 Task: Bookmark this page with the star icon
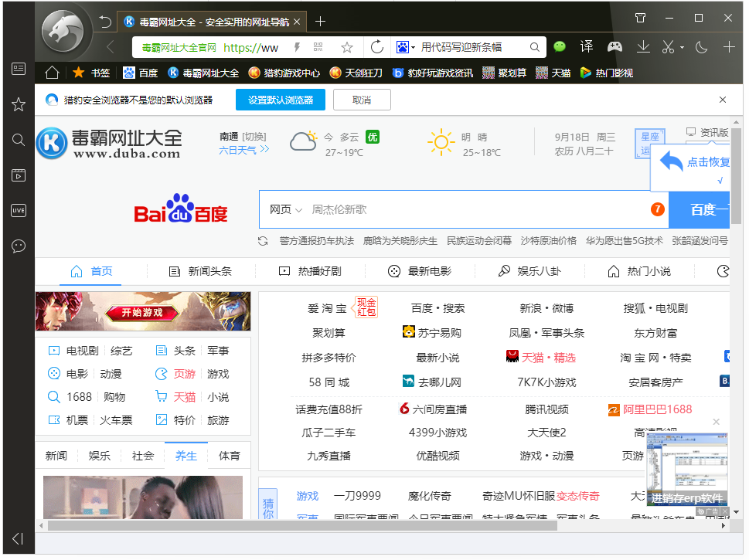[347, 48]
